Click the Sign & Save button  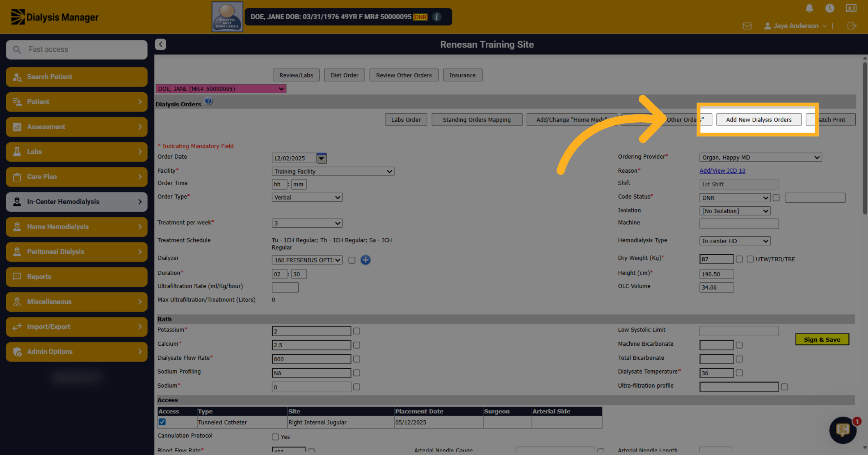pos(822,339)
